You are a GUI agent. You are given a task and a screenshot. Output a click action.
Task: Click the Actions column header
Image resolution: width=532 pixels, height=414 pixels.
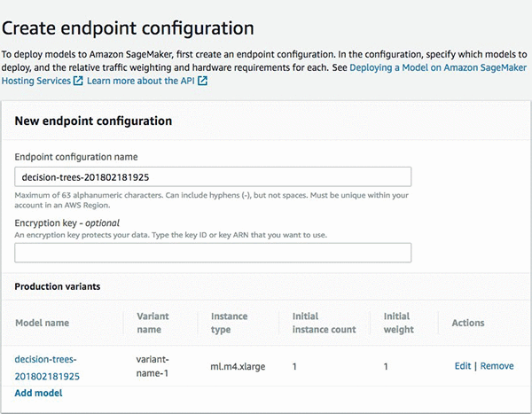click(x=468, y=323)
